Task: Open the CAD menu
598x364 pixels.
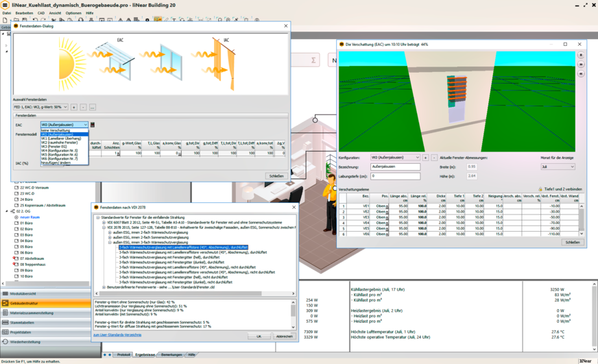Action: [x=41, y=13]
